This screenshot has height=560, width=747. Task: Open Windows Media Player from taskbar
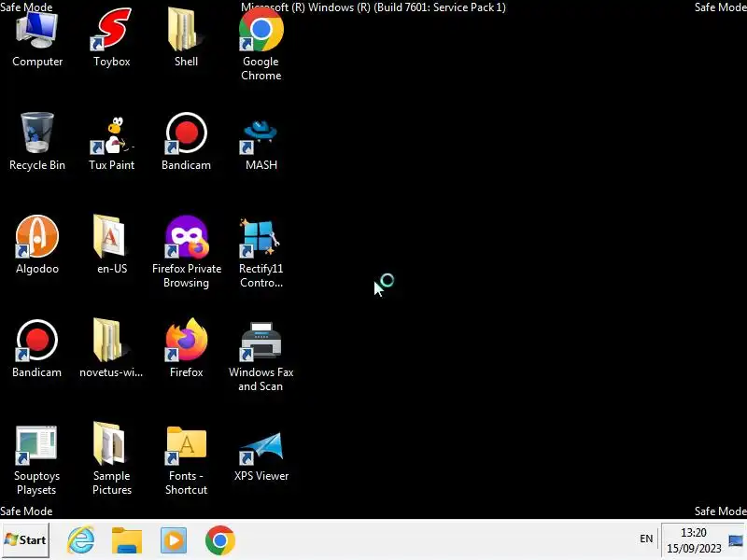pos(174,540)
